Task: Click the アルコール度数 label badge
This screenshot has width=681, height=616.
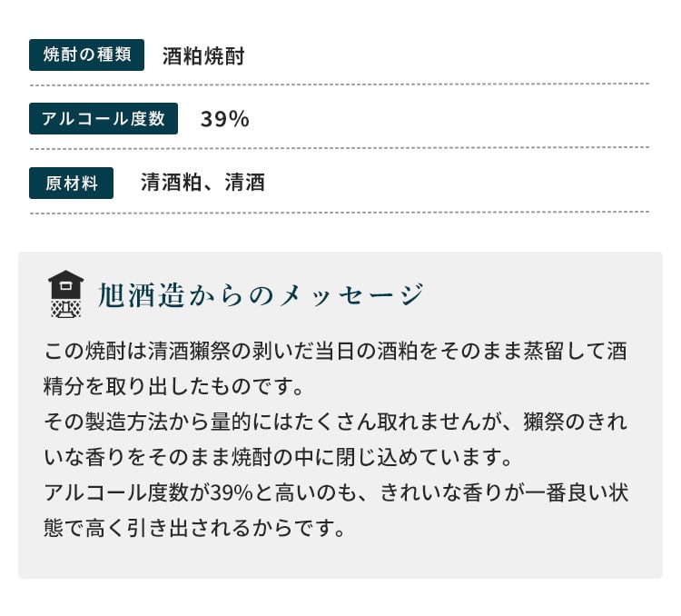Action: point(104,119)
